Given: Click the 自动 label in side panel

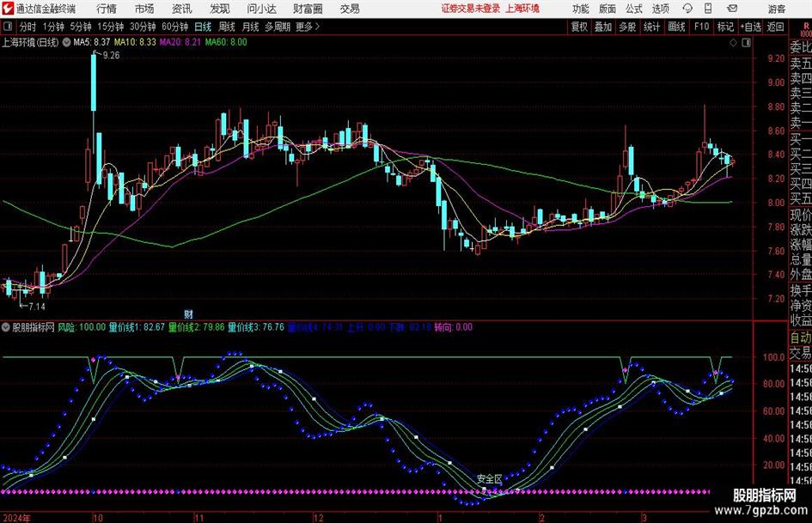Looking at the screenshot, I should point(801,338).
